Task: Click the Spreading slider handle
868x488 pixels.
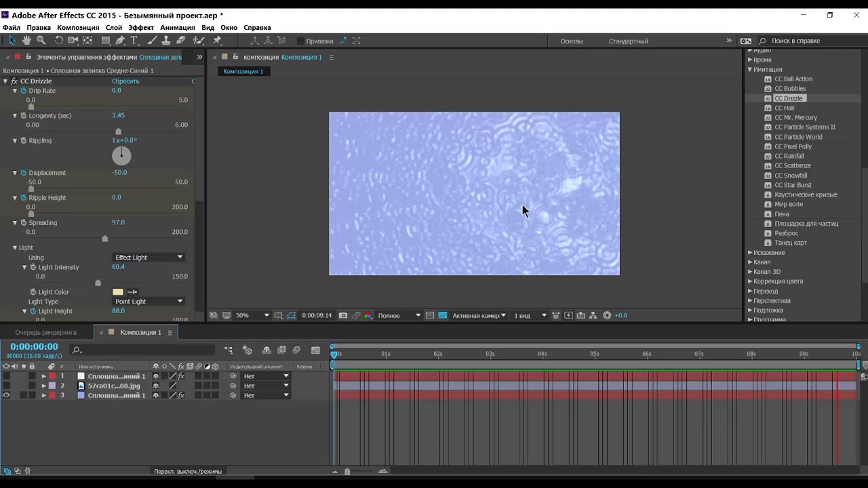Action: click(x=104, y=239)
